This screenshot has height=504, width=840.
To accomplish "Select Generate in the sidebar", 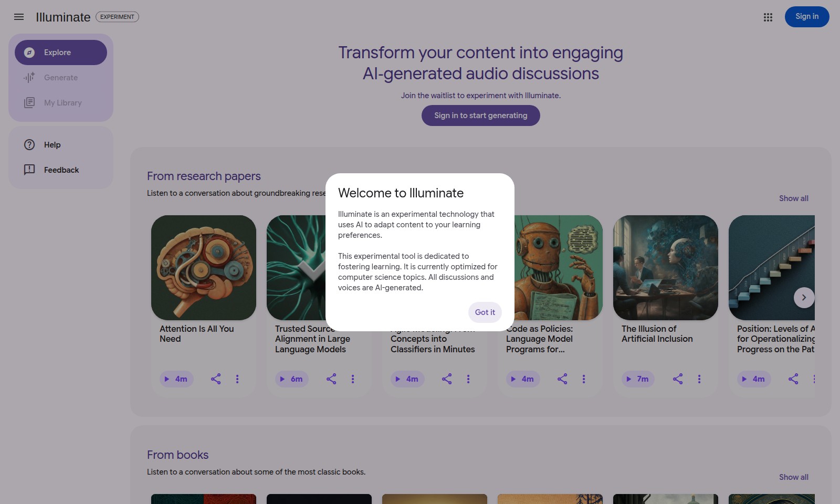I will pyautogui.click(x=61, y=78).
